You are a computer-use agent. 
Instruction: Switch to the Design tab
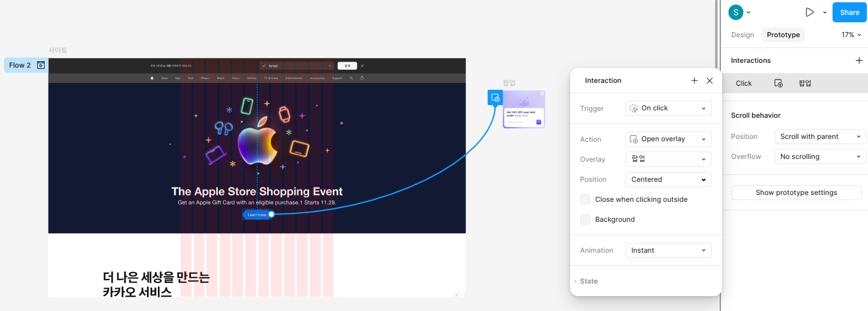[x=742, y=35]
